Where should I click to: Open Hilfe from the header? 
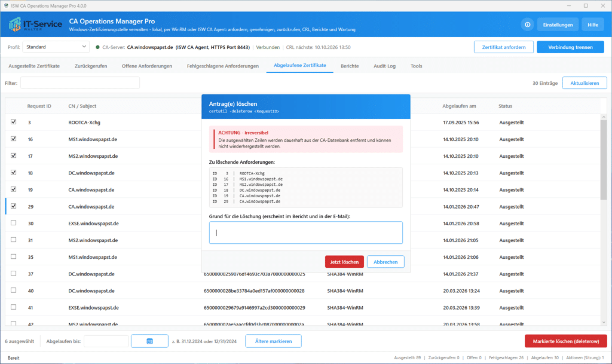[x=593, y=25]
